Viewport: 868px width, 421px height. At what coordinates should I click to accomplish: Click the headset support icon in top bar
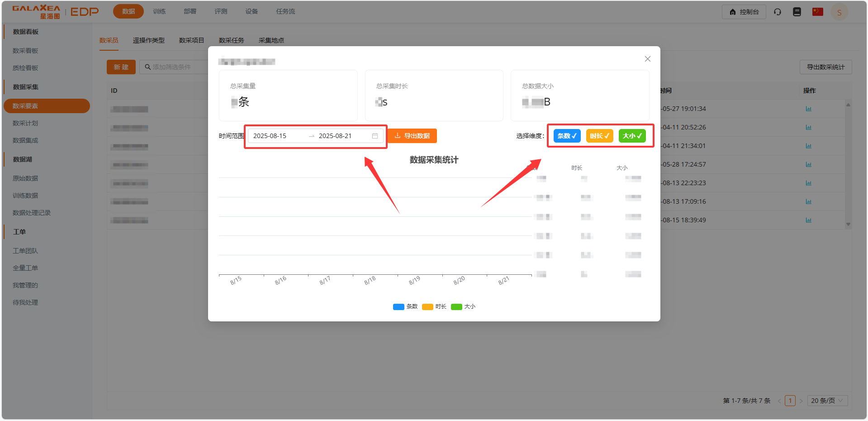click(778, 11)
